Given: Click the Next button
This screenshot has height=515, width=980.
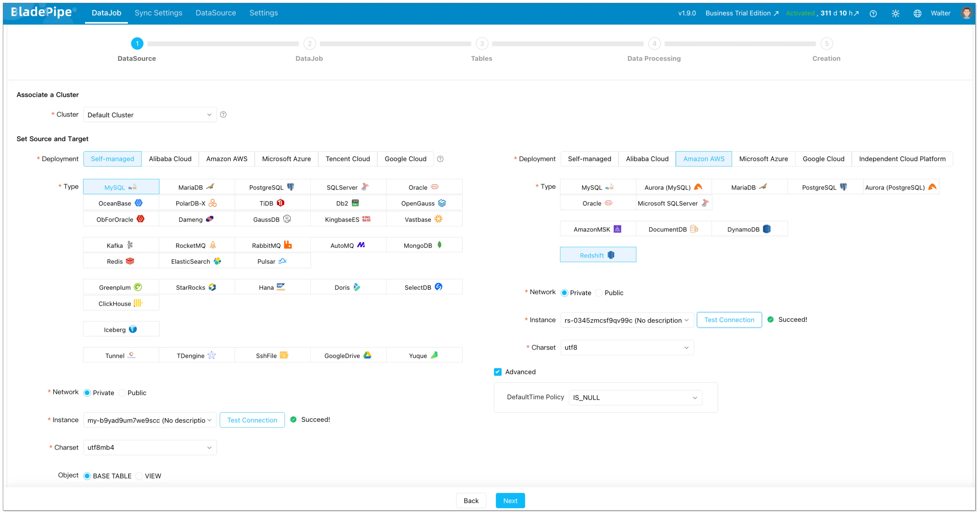Looking at the screenshot, I should tap(510, 501).
